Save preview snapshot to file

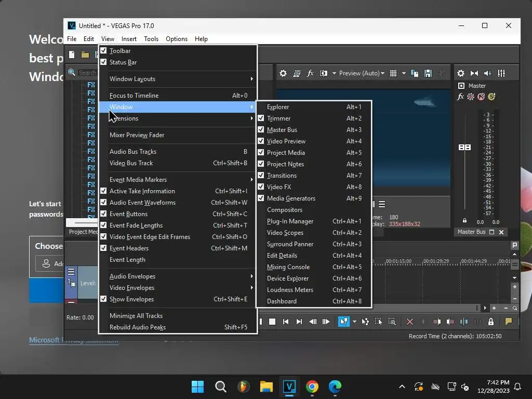428,73
